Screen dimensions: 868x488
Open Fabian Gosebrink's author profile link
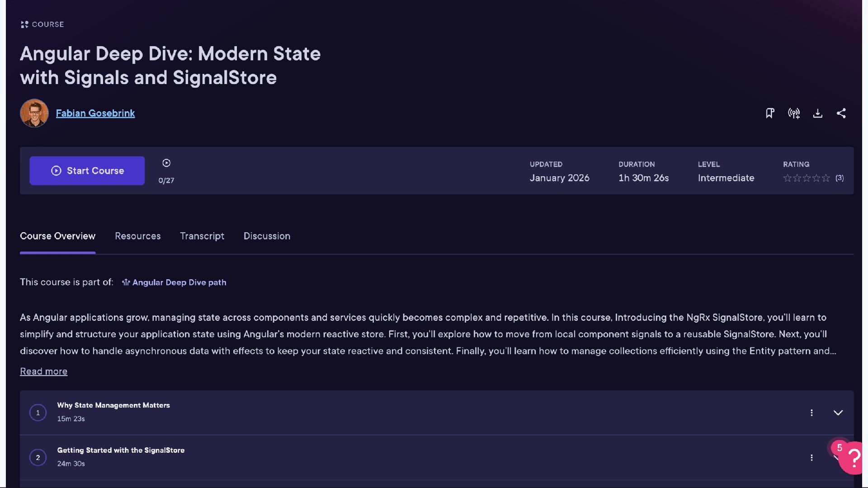(95, 113)
